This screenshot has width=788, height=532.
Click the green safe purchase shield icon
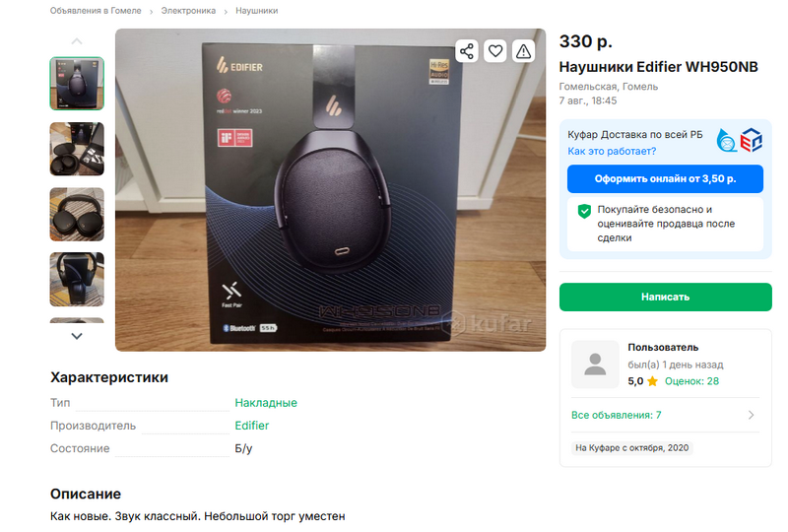click(x=584, y=211)
